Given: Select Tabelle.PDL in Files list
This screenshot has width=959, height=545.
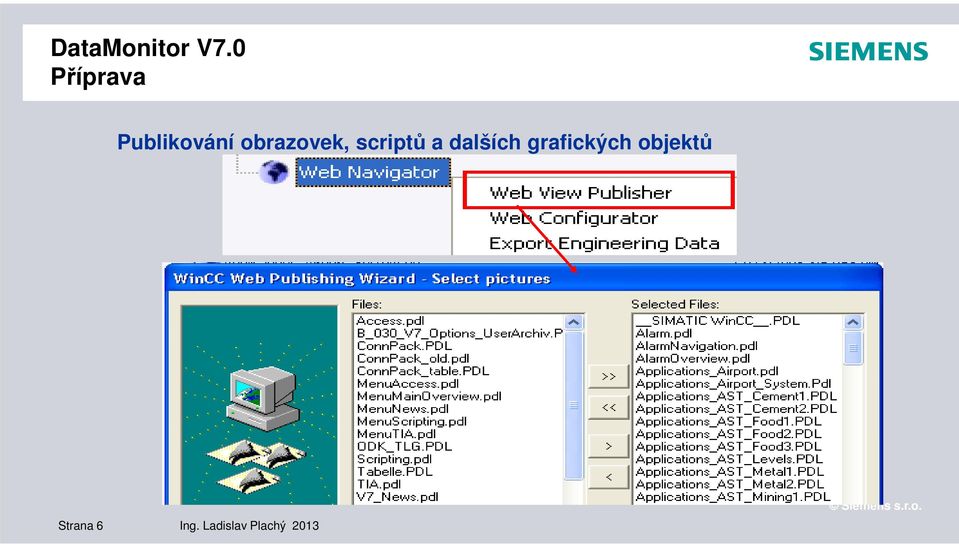Looking at the screenshot, I should [394, 472].
